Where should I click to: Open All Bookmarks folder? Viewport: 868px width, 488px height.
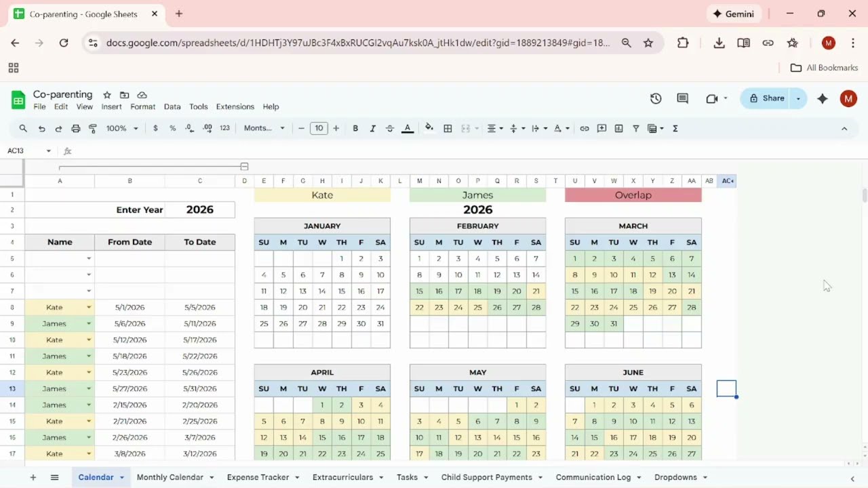pos(824,68)
